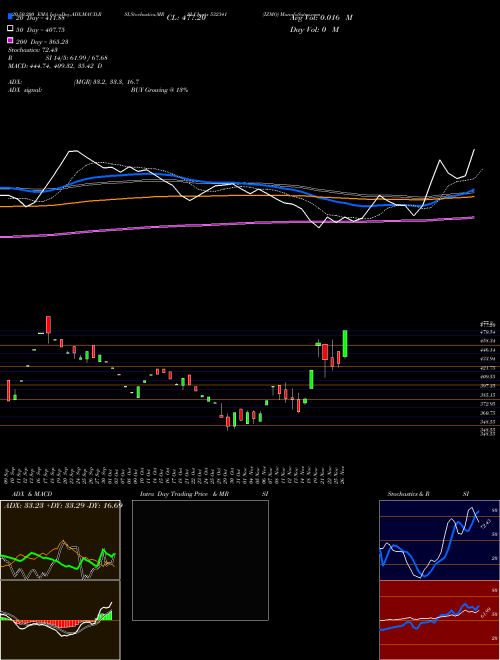Open the red RSI chart panel
This screenshot has height=660, width=500.
coord(439,620)
